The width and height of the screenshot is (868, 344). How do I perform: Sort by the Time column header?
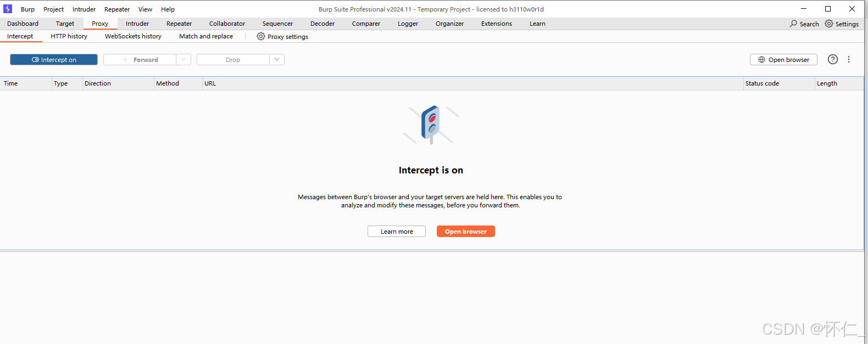(x=26, y=83)
